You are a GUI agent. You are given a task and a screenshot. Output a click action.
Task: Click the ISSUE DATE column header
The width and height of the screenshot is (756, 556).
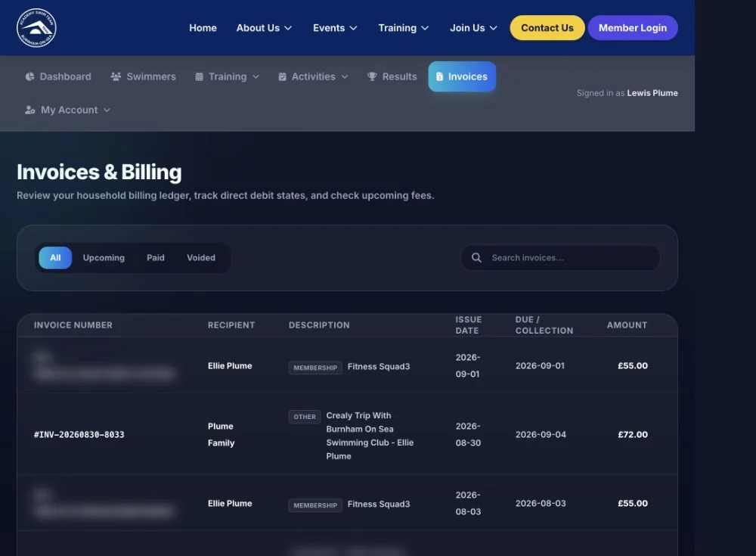coord(469,325)
